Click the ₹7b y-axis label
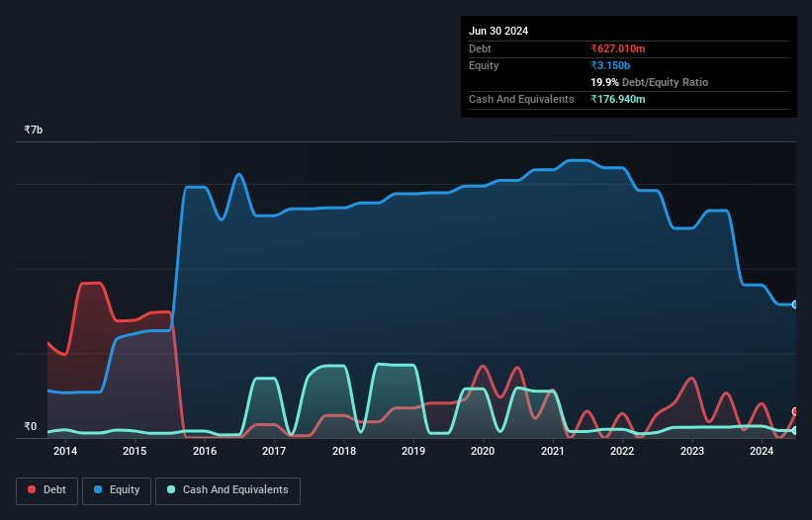The height and width of the screenshot is (520, 812). (x=34, y=130)
